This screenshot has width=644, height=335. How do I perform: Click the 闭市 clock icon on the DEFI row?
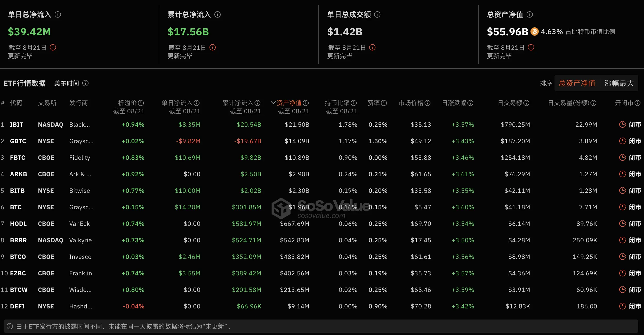[x=623, y=306]
